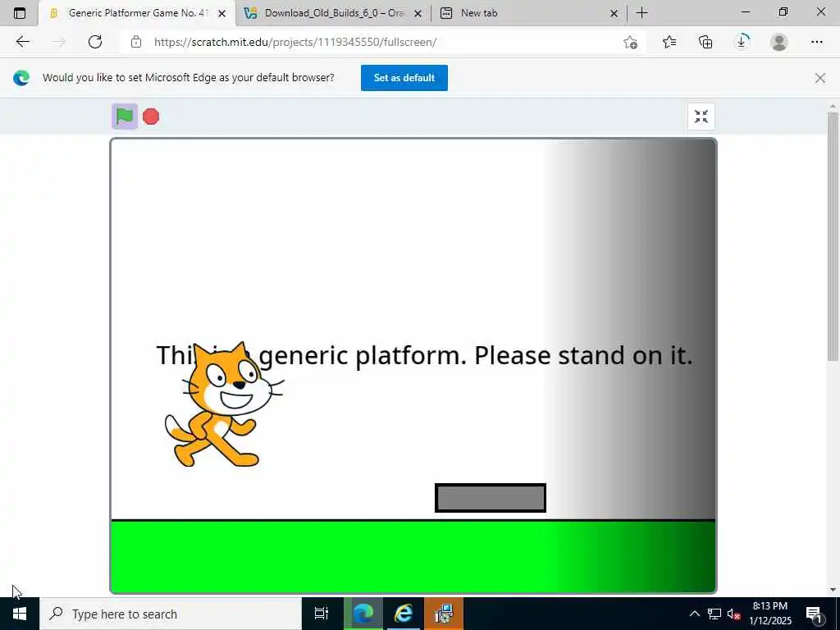Screen dimensions: 840x630
Task: Start the game with the green flag
Action: (125, 116)
